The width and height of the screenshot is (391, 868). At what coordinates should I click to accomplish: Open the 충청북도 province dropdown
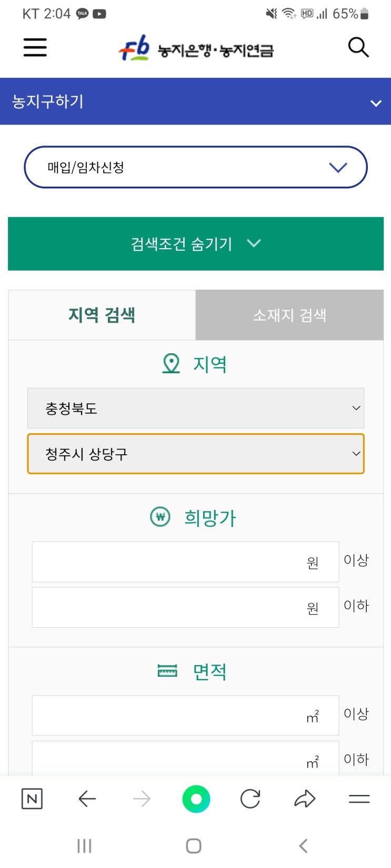(x=195, y=408)
